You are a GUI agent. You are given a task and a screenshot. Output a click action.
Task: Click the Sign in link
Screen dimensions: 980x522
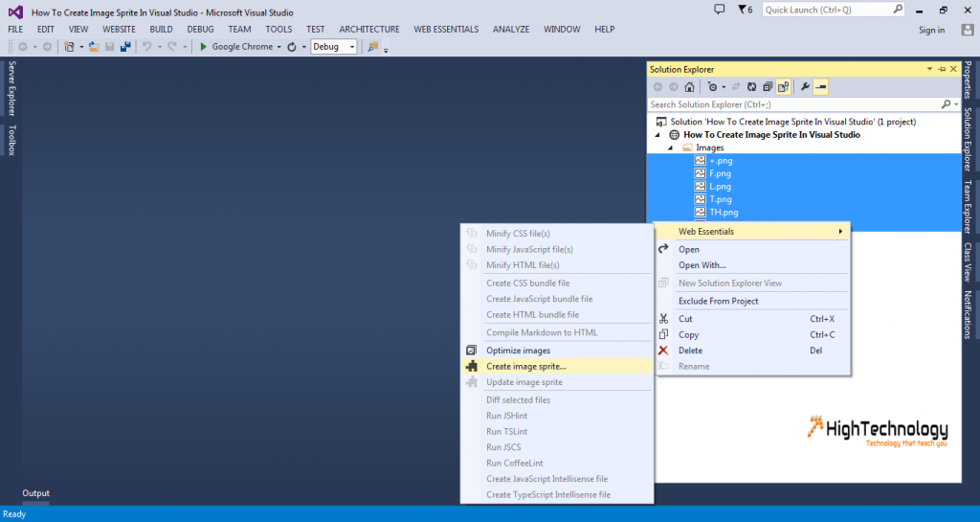point(931,30)
